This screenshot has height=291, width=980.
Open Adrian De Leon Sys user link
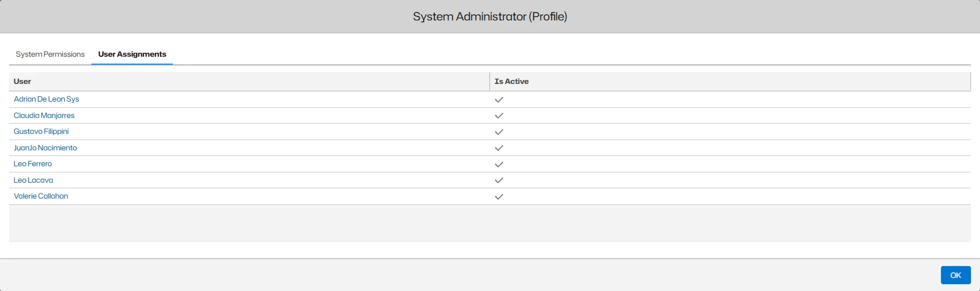click(47, 99)
